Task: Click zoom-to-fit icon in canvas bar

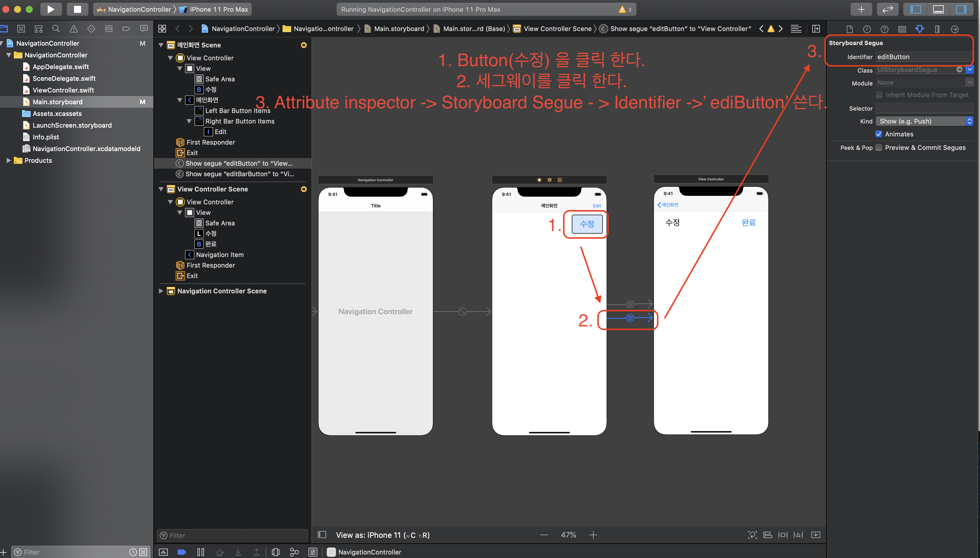Action: point(752,535)
